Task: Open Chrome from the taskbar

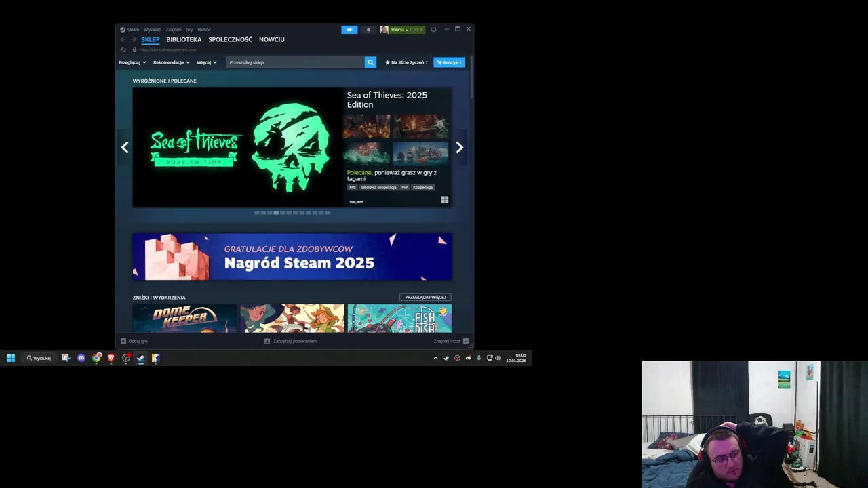Action: click(x=96, y=358)
